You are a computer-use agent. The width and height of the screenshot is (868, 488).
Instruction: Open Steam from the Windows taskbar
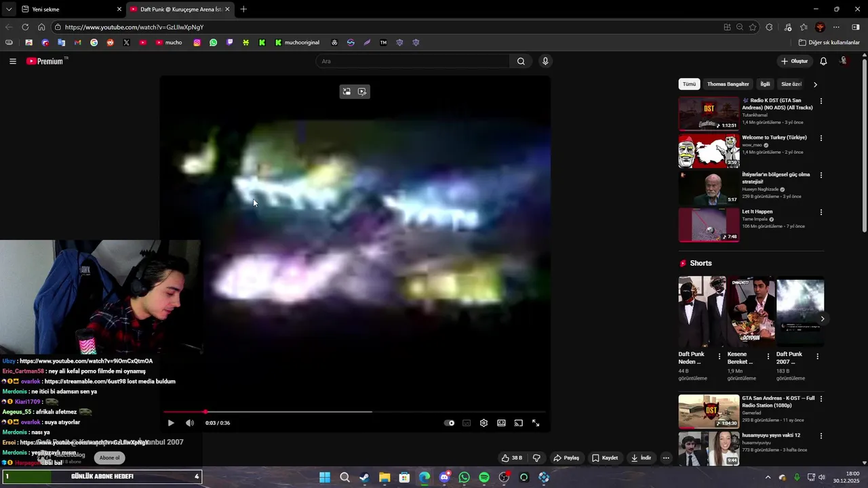pos(365,477)
